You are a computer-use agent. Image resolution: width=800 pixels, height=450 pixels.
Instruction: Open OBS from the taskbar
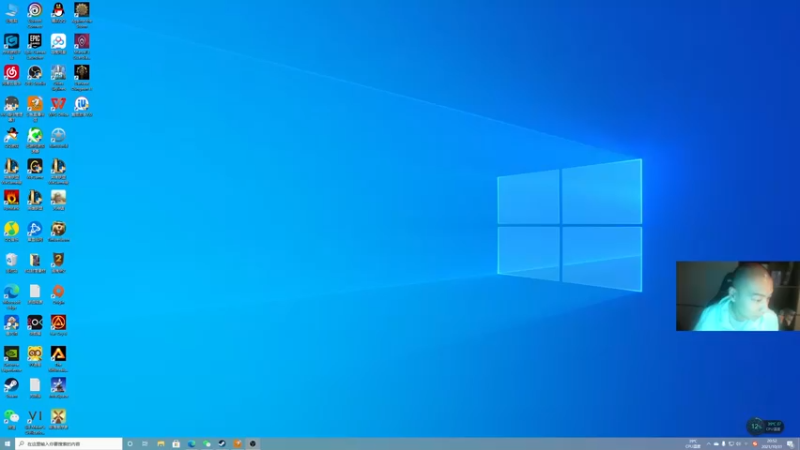tap(253, 444)
